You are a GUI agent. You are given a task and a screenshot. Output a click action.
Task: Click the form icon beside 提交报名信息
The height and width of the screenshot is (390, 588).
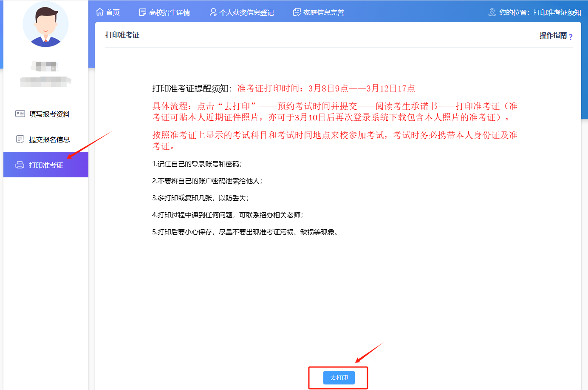pyautogui.click(x=20, y=139)
